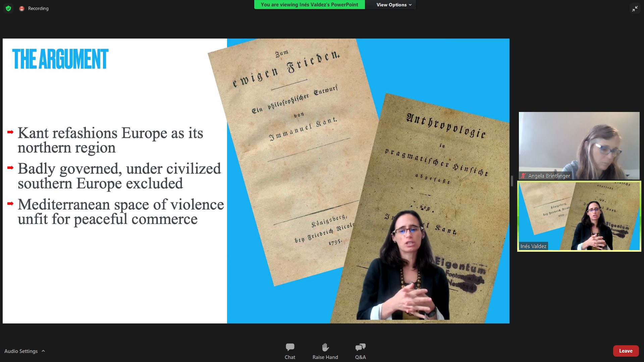Click the red Leave button
Image resolution: width=644 pixels, height=362 pixels.
626,351
